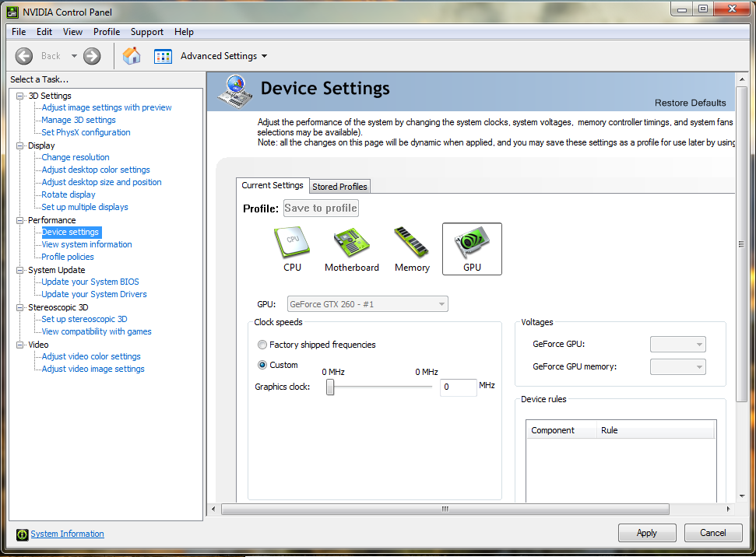The width and height of the screenshot is (756, 557).
Task: Collapse the Video tree node
Action: [19, 345]
